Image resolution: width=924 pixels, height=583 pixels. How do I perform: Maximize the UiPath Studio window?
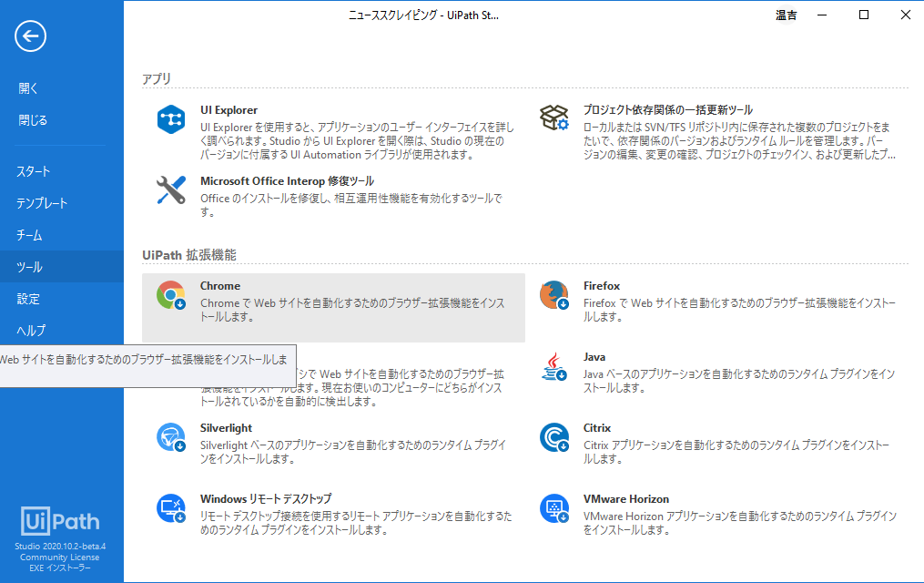(x=864, y=15)
